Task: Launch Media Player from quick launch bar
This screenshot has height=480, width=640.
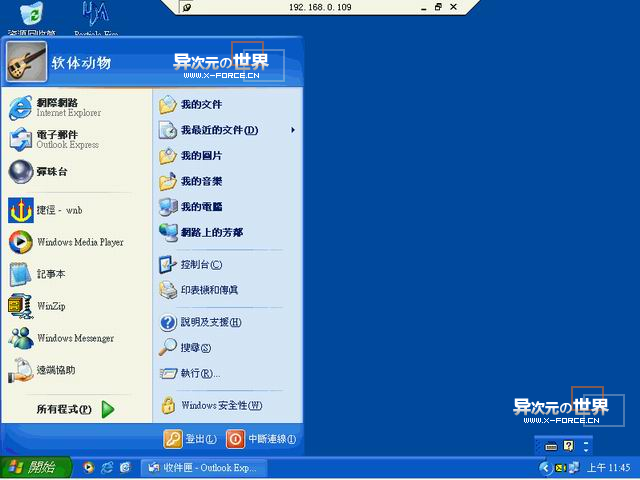Action: point(88,468)
